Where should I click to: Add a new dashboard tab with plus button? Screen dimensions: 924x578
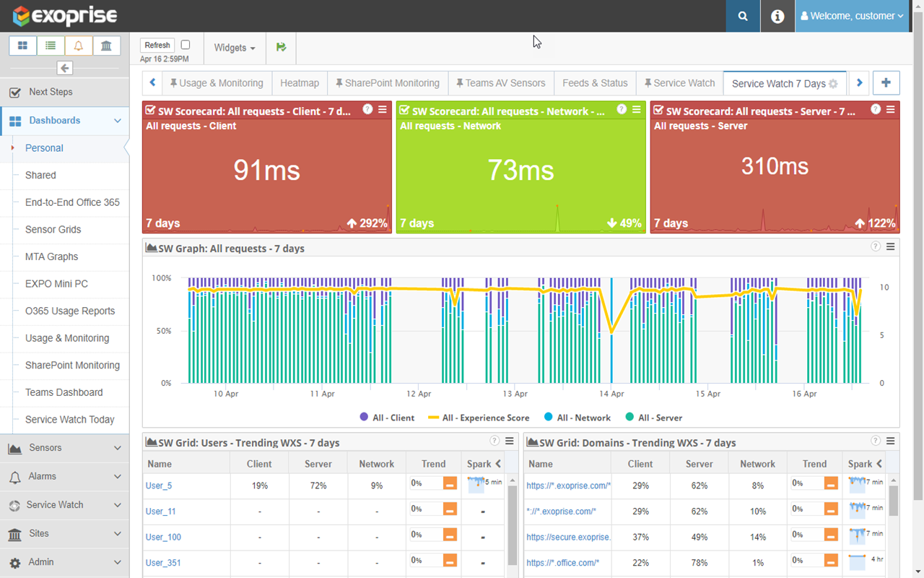click(886, 83)
